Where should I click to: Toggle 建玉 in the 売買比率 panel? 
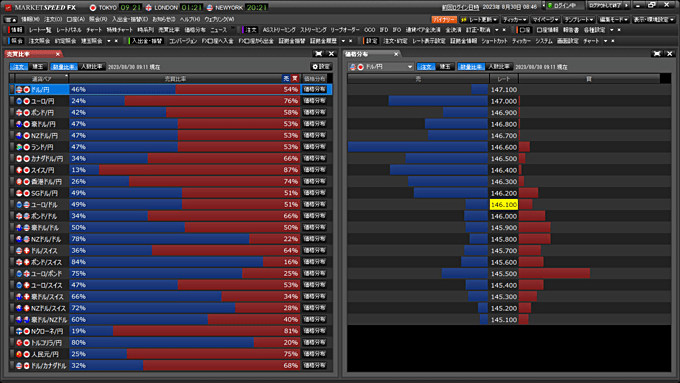pos(38,67)
